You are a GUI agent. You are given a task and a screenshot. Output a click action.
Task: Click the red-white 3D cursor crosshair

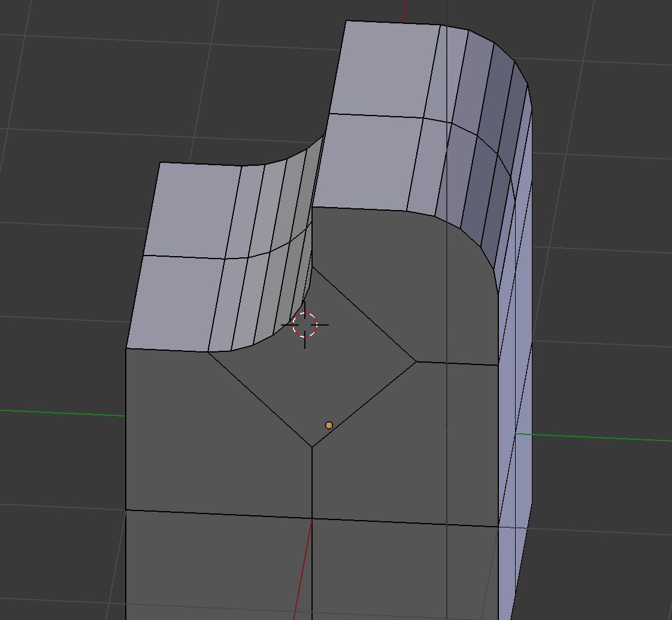tap(305, 325)
